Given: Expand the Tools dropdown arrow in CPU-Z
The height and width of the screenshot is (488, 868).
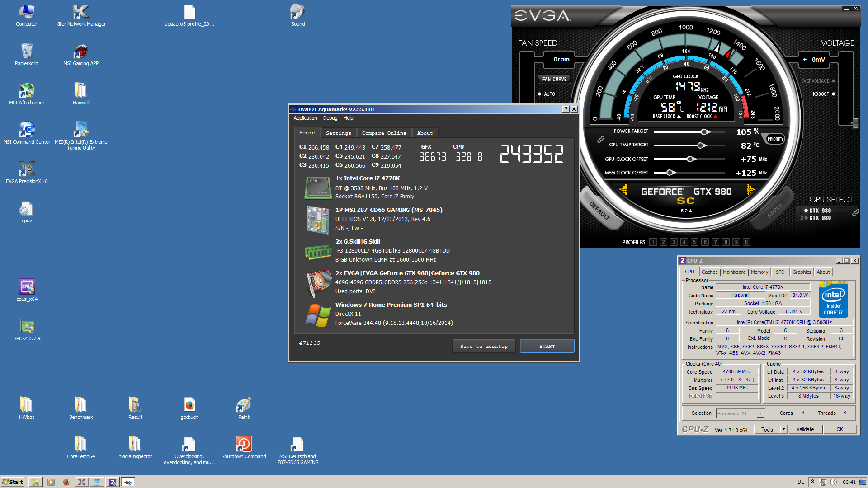Looking at the screenshot, I should [784, 429].
